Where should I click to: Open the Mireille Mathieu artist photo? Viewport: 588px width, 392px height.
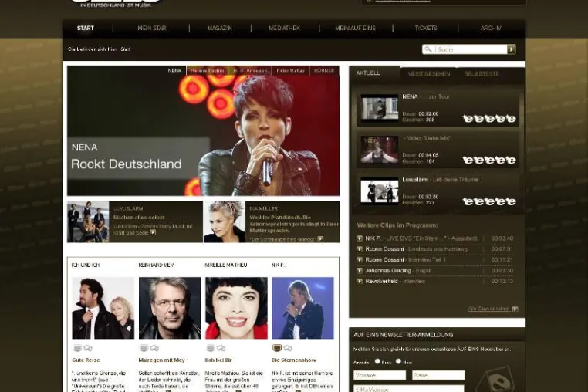(236, 308)
